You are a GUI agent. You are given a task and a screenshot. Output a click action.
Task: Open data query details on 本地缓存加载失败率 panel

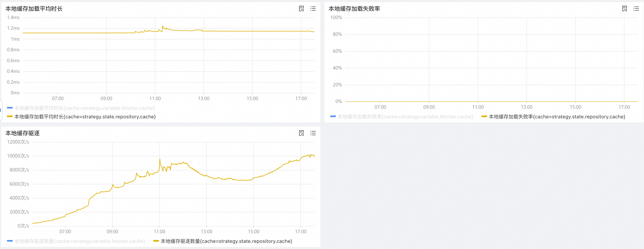click(x=625, y=9)
